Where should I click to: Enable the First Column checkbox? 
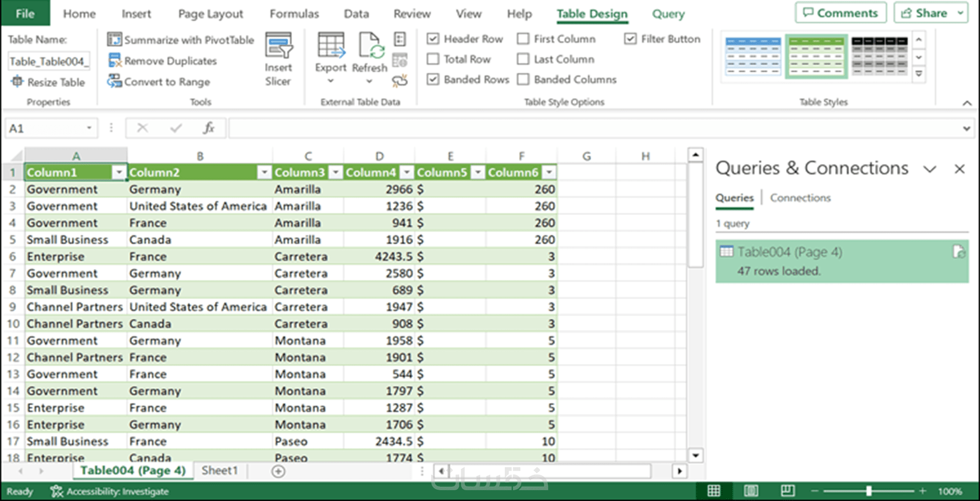(523, 39)
